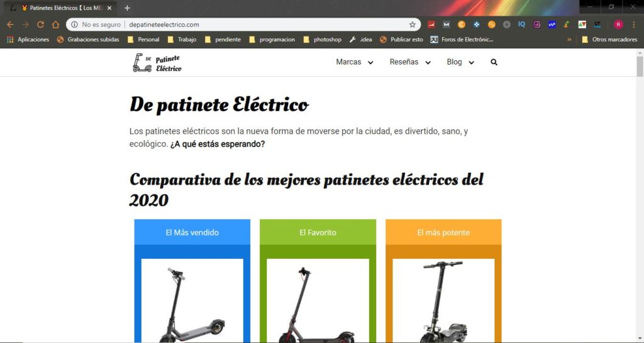
Task: Open the Otros marcadores folder
Action: (x=610, y=40)
